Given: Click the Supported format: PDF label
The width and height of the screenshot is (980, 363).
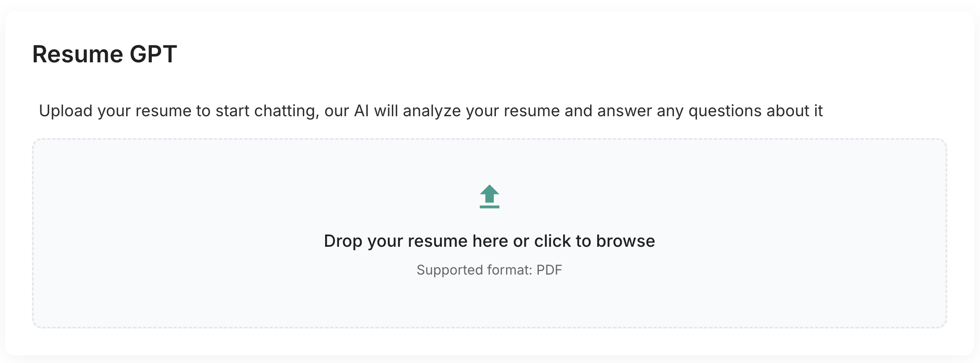Looking at the screenshot, I should [x=489, y=270].
